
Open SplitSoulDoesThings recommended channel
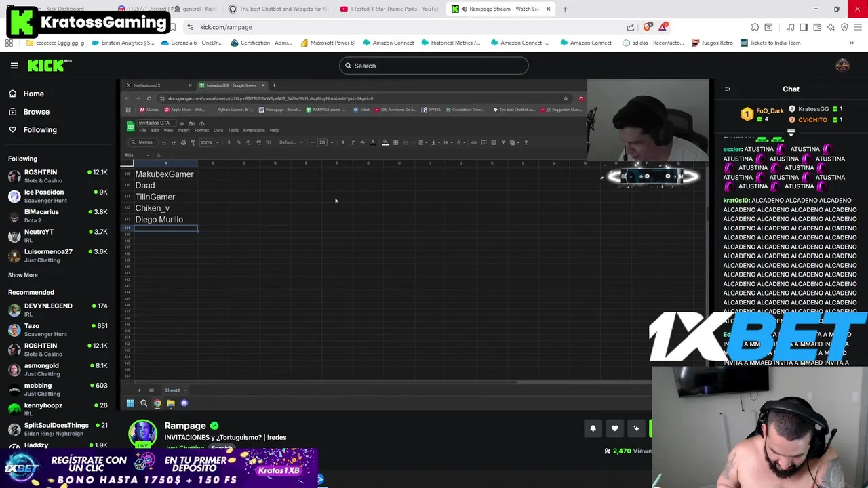click(x=58, y=429)
